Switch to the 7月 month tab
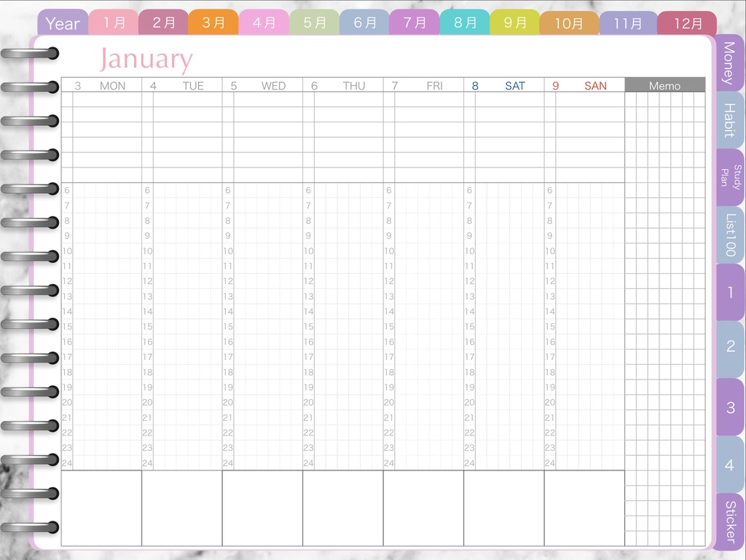Screen dimensions: 746x560 415,23
